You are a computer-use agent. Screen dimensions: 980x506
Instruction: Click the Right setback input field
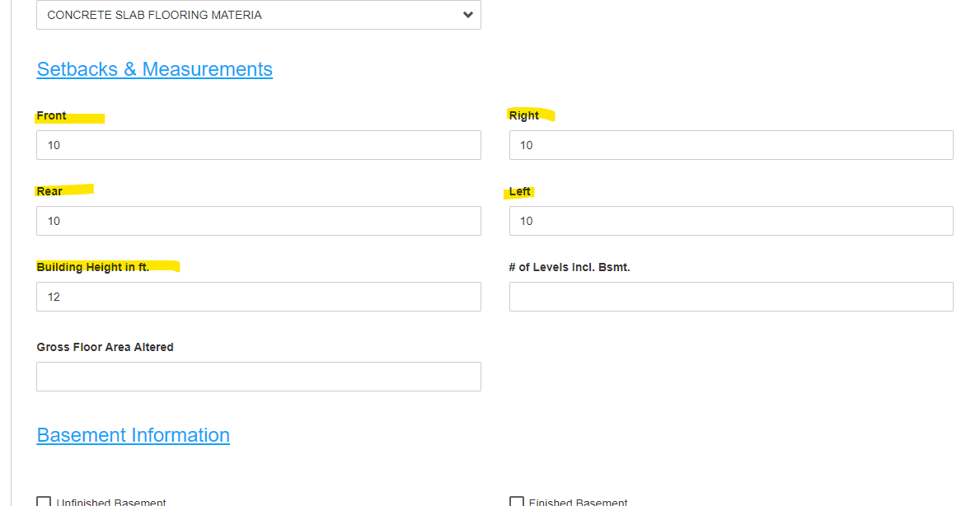[x=730, y=145]
